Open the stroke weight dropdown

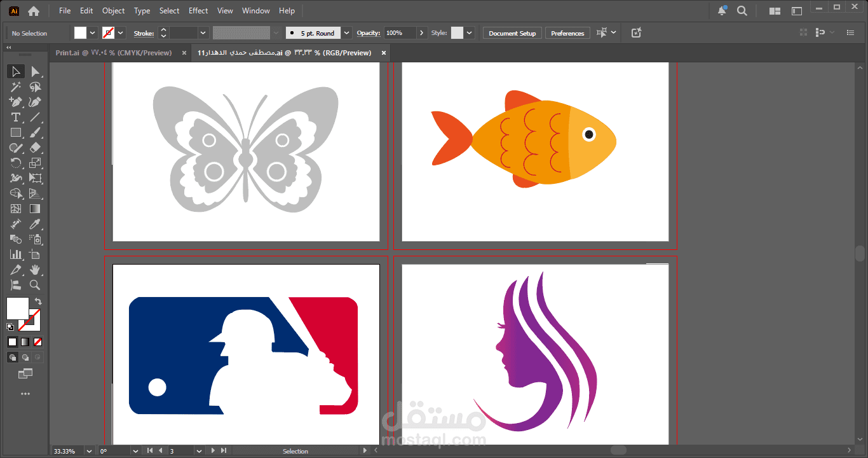click(203, 33)
